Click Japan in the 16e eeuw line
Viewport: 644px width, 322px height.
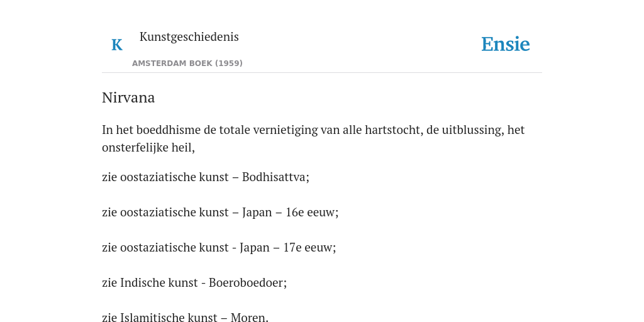257,213
